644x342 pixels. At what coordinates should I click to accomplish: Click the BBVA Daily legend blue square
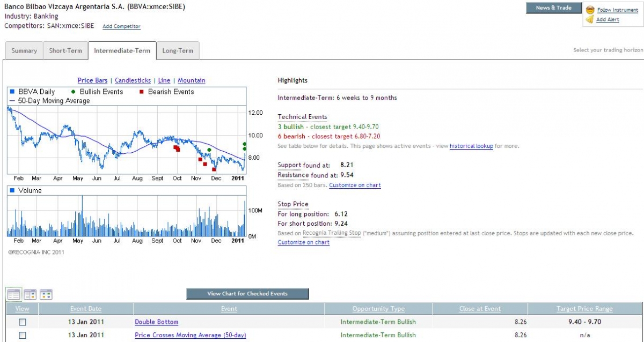tap(12, 92)
